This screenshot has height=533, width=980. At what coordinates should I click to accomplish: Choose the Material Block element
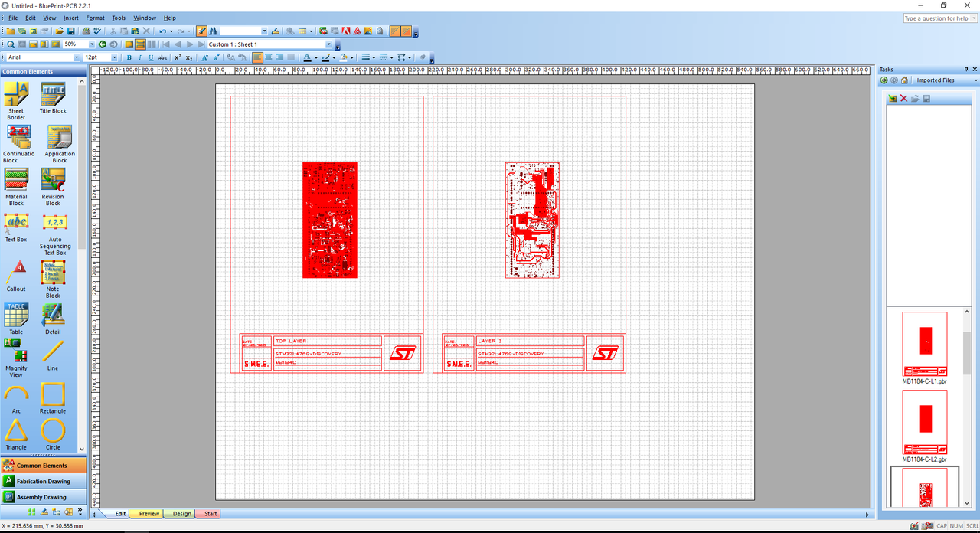(x=16, y=188)
